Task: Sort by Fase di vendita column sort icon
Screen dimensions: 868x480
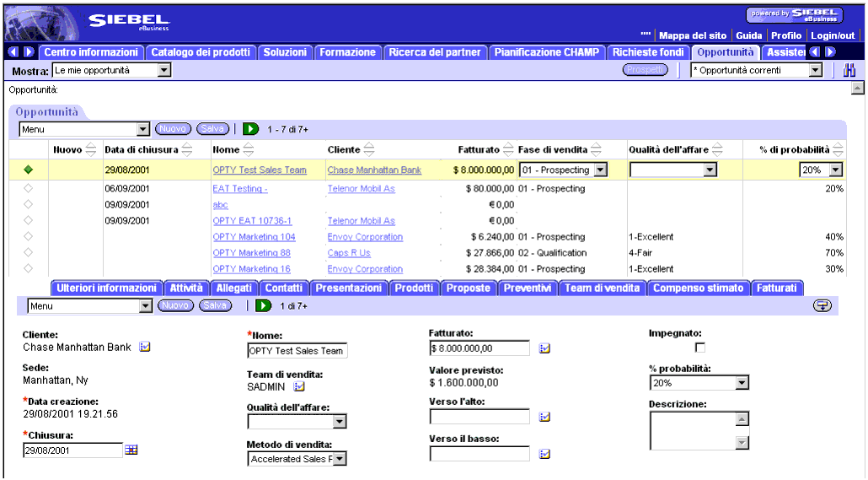Action: [x=596, y=149]
